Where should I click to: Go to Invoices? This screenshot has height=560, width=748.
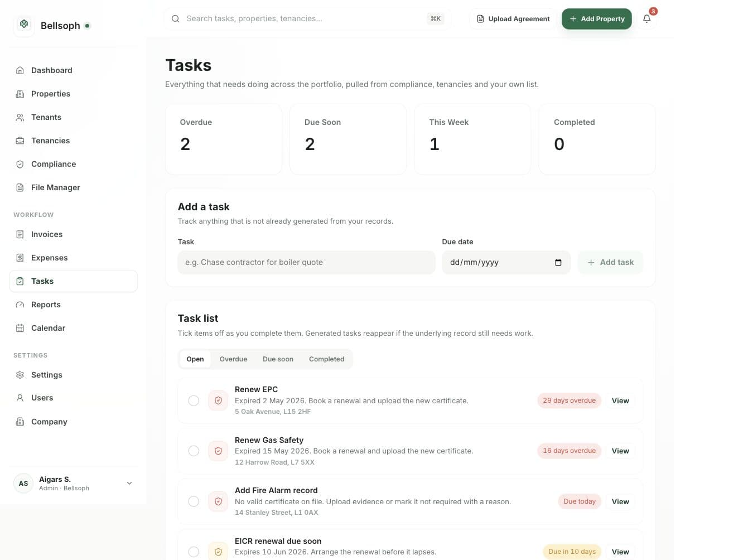pos(73,234)
